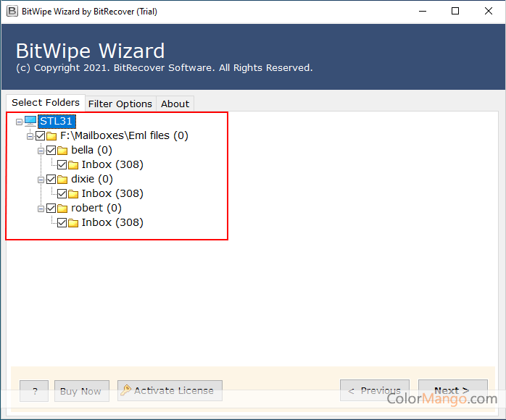Close the BitWipe Wizard window
Viewport: 506px width, 420px height.
489,12
